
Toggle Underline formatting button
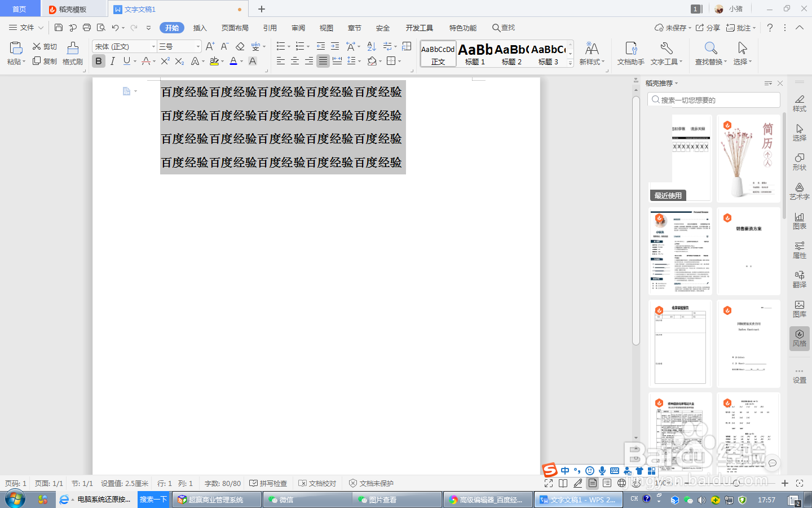(x=126, y=61)
